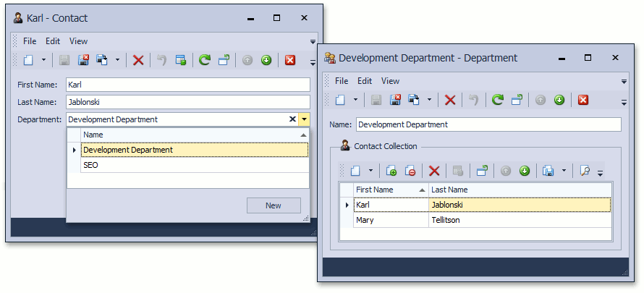644x293 pixels.
Task: Open New dropdown arrow in Contact window toolbar
Action: pyautogui.click(x=43, y=61)
